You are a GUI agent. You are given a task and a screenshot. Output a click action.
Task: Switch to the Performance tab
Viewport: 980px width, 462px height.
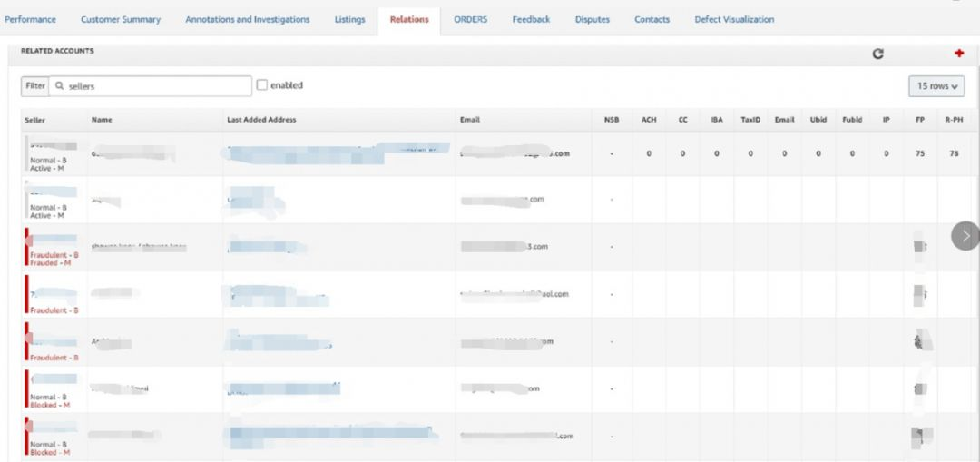(x=30, y=19)
